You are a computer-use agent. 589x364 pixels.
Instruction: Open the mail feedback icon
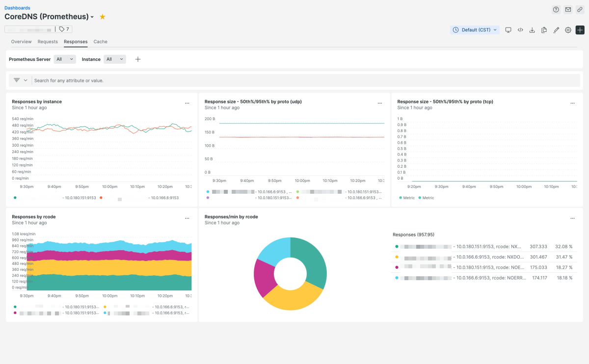point(568,9)
